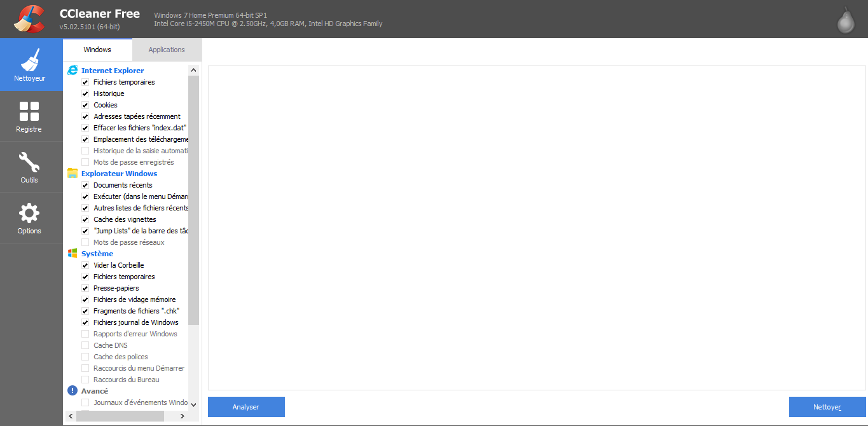Click the version text "v5.02.5101 (64-bit)"
This screenshot has width=868, height=426.
point(90,27)
